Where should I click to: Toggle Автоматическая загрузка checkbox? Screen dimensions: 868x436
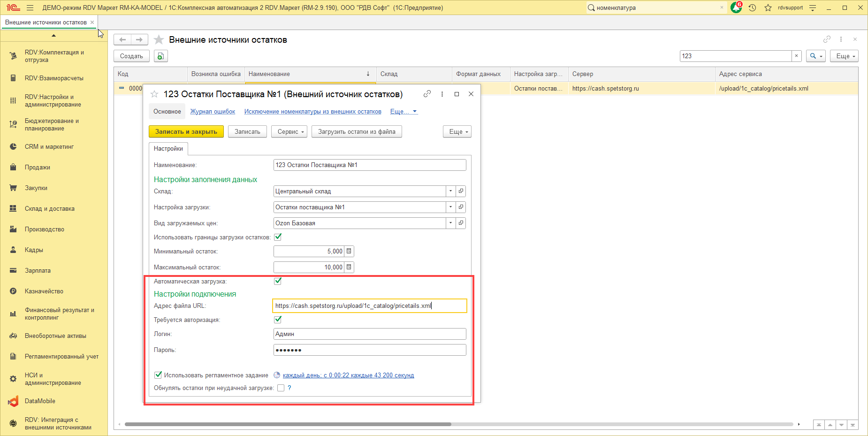(x=278, y=281)
